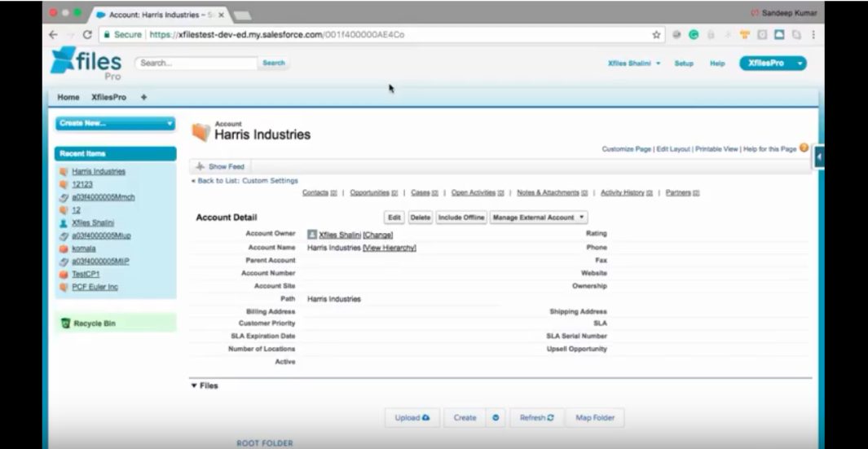Click the Delete button

(421, 218)
